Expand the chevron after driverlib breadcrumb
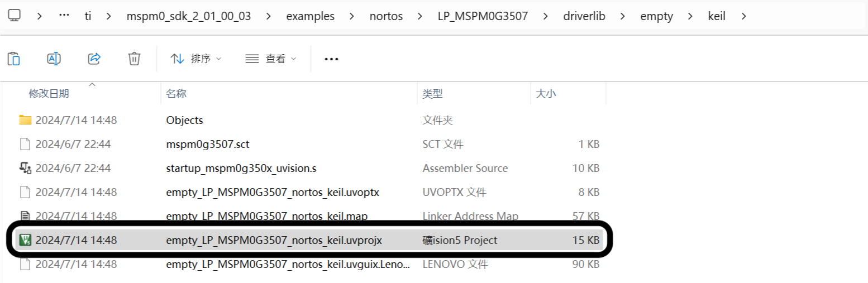 coord(623,16)
